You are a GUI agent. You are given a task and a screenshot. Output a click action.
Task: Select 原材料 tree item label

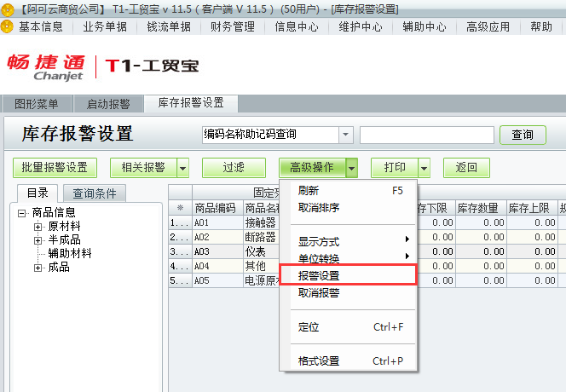click(64, 226)
